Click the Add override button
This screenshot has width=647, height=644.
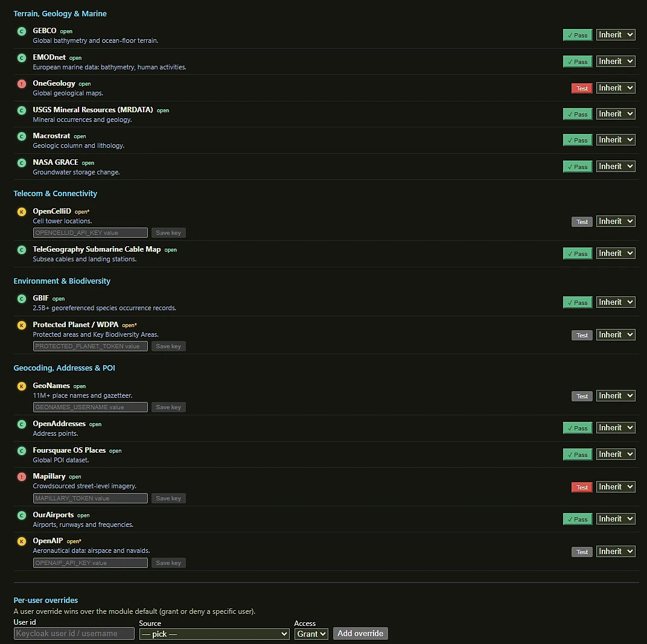[360, 634]
